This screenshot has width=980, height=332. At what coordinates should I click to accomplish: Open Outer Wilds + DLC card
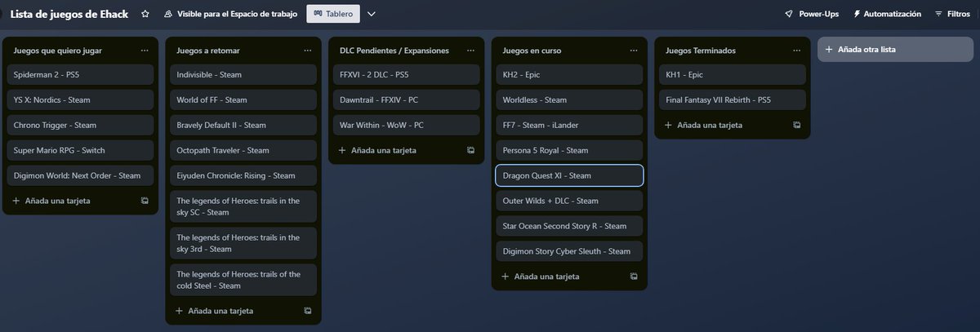[570, 201]
